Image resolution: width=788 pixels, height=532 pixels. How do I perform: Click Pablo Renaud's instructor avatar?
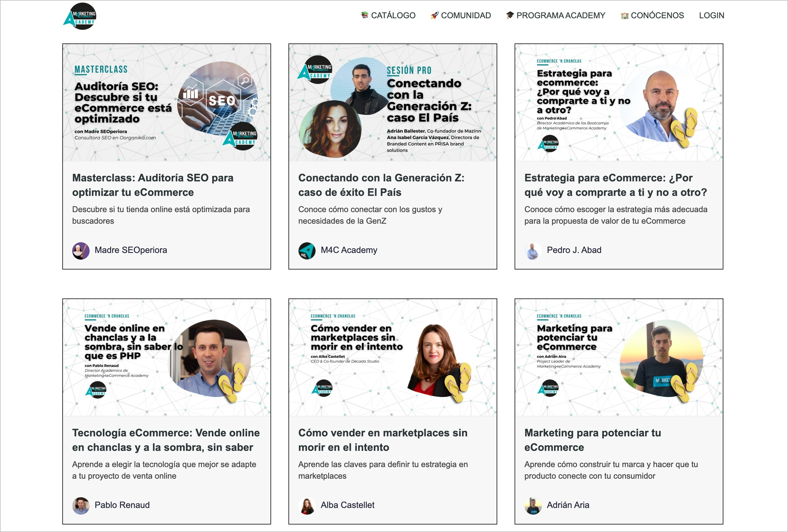pos(81,505)
